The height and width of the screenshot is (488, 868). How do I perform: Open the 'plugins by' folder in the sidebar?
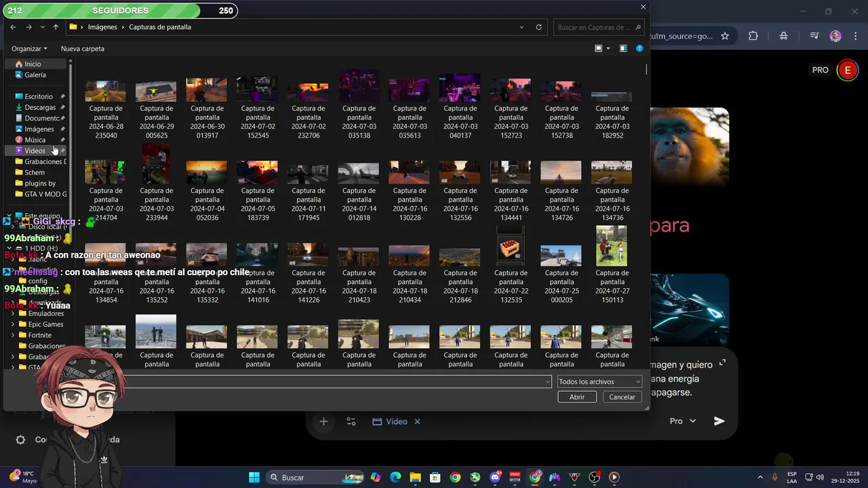(40, 183)
